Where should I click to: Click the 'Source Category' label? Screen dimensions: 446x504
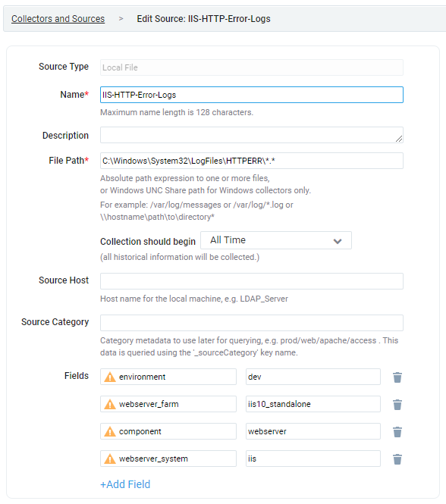pyautogui.click(x=55, y=322)
